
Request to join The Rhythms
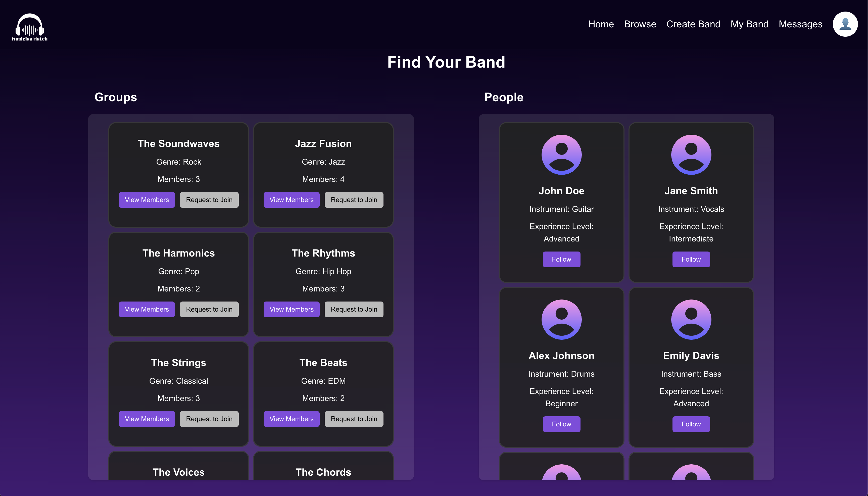coord(354,309)
